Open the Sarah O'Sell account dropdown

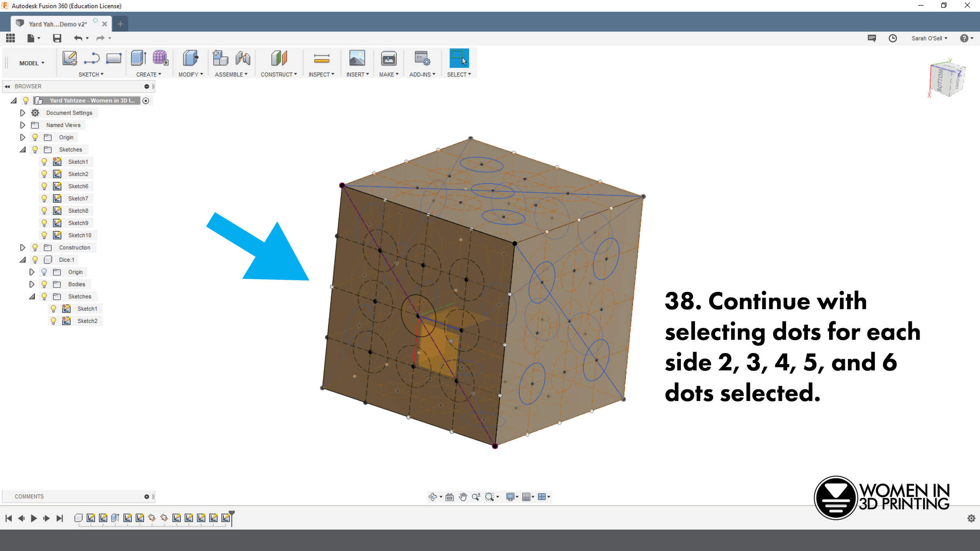pyautogui.click(x=929, y=38)
